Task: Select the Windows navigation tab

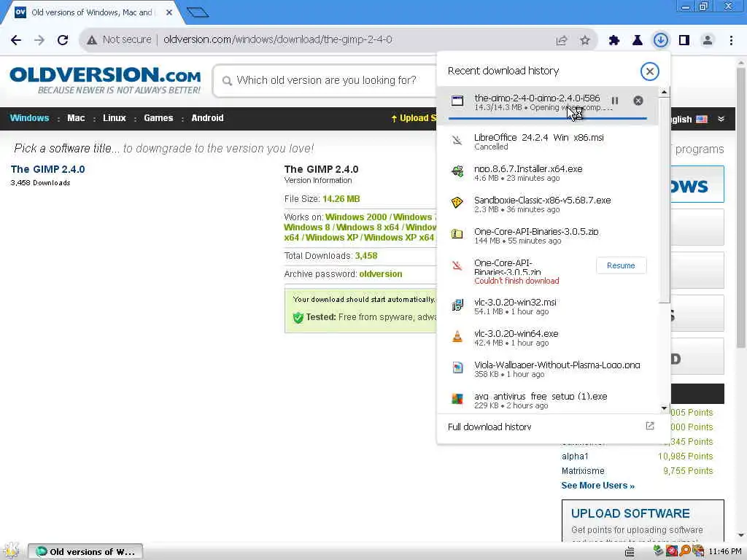Action: [x=29, y=118]
